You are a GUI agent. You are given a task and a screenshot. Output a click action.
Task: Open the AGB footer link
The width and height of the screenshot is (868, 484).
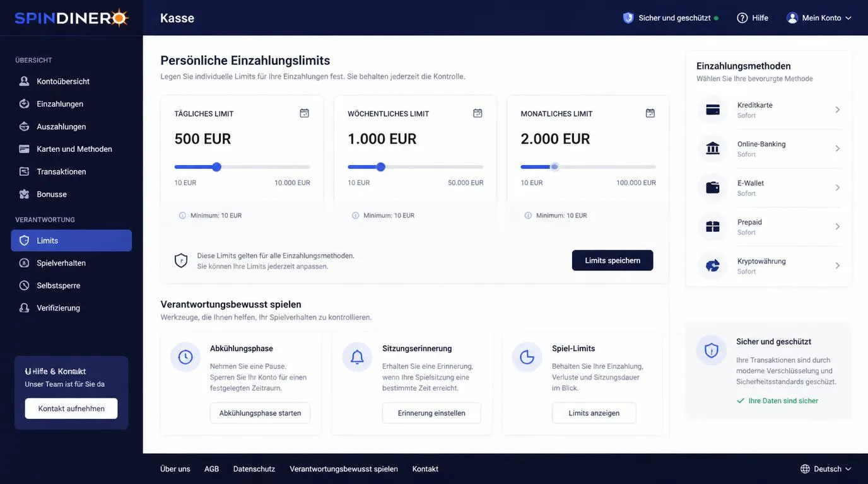pyautogui.click(x=211, y=469)
